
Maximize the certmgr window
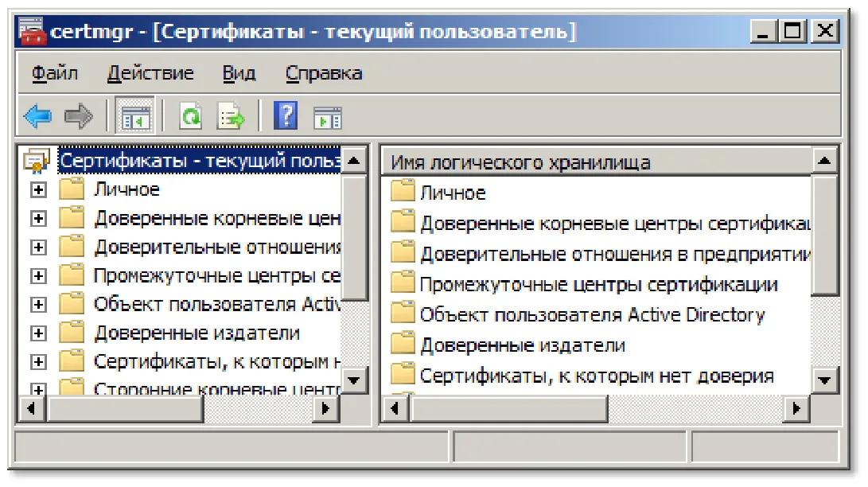tap(792, 31)
